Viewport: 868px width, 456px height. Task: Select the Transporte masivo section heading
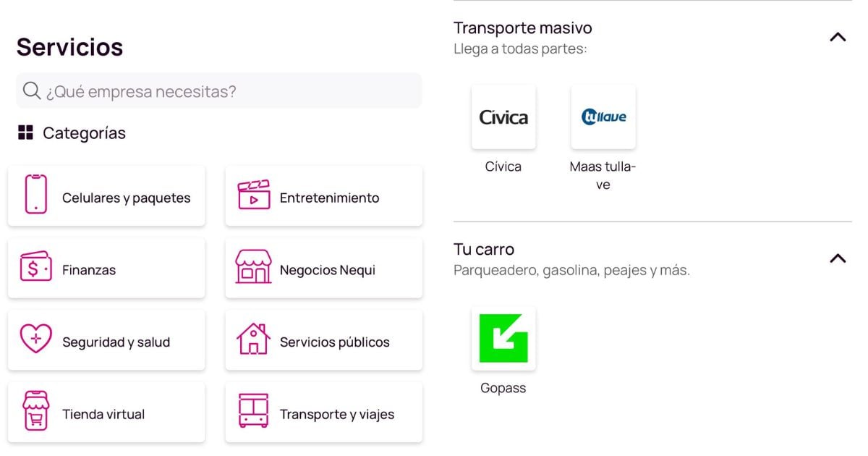click(x=523, y=28)
